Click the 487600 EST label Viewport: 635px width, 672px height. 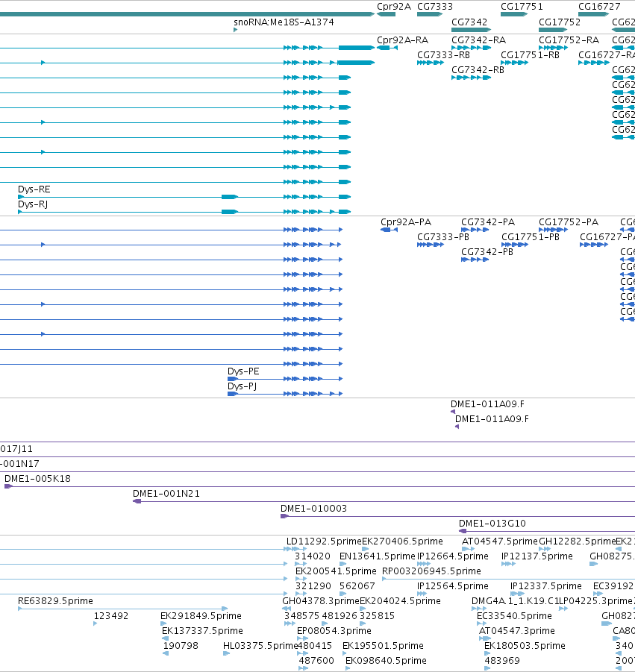(316, 662)
